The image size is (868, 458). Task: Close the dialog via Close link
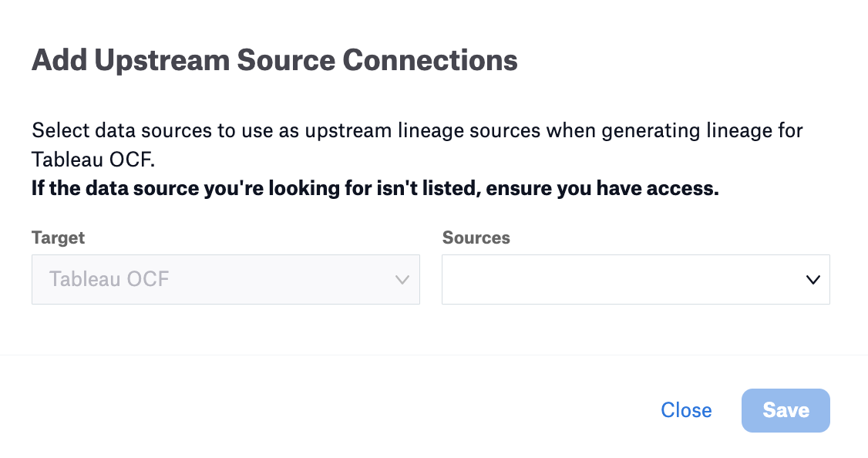click(x=686, y=410)
